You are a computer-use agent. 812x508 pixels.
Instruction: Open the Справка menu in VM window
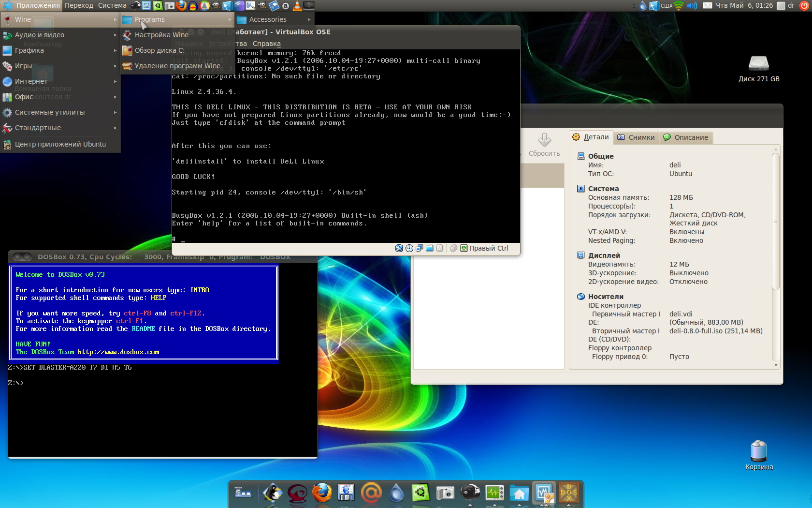267,44
